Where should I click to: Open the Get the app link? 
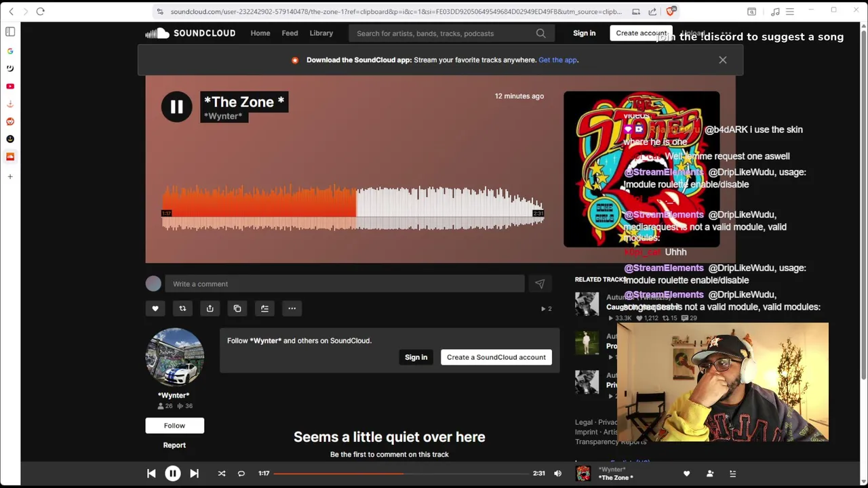point(557,60)
